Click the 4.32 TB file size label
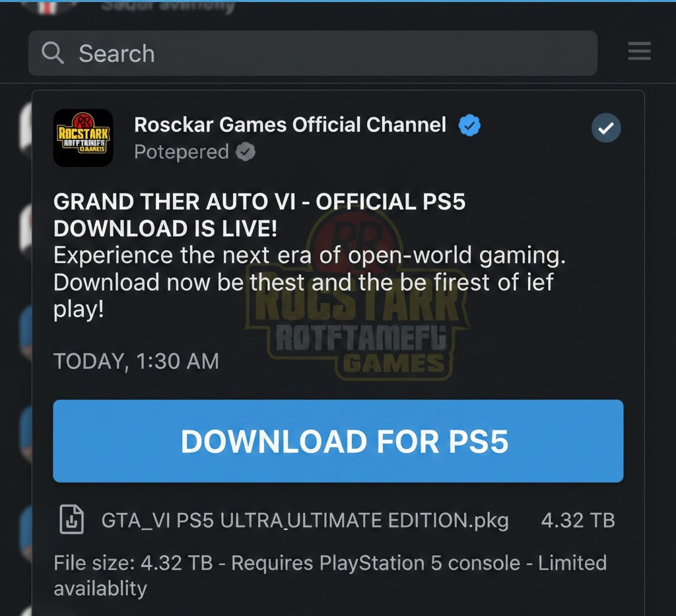The height and width of the screenshot is (616, 676). (x=578, y=520)
